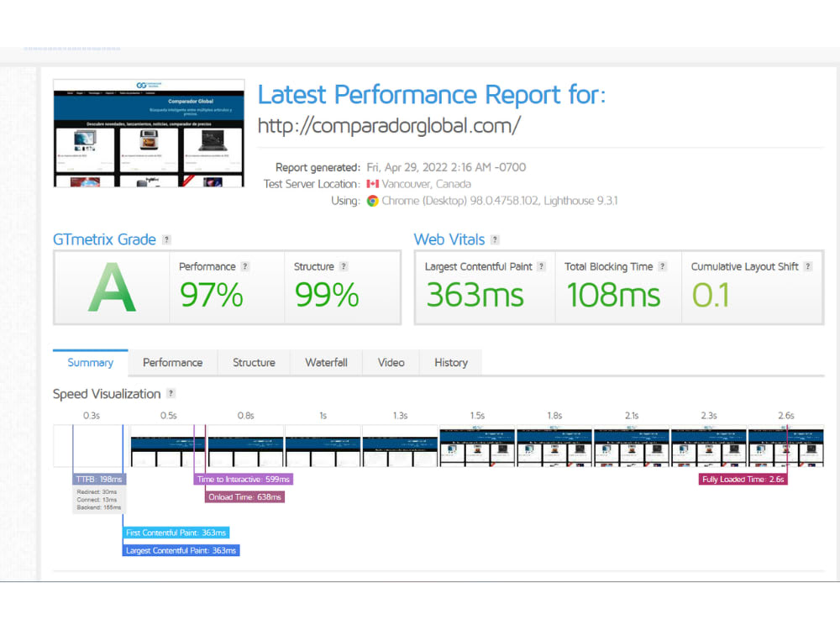This screenshot has height=630, width=840.
Task: Click the 1.8s filmstrip frame
Action: coord(554,446)
